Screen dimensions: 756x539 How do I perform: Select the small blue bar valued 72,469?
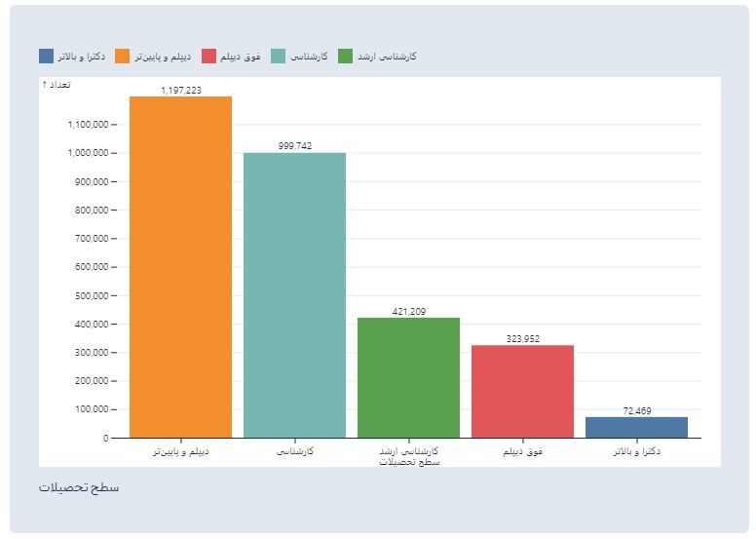pyautogui.click(x=636, y=428)
